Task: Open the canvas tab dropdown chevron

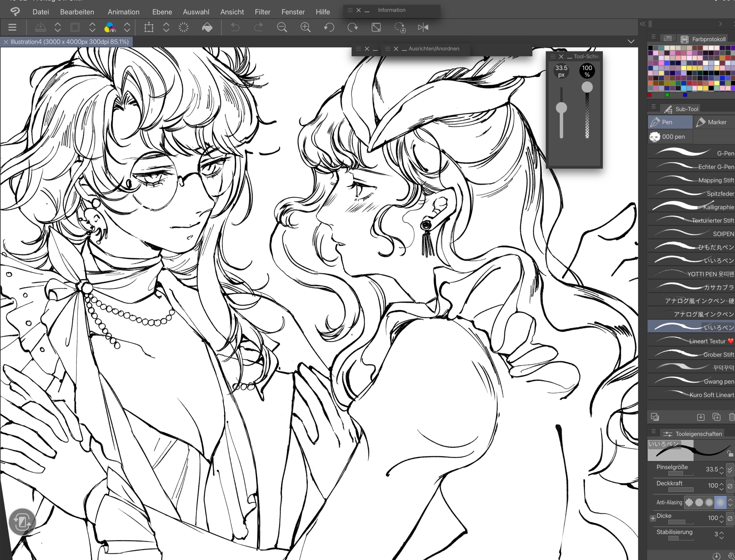Action: coord(631,41)
